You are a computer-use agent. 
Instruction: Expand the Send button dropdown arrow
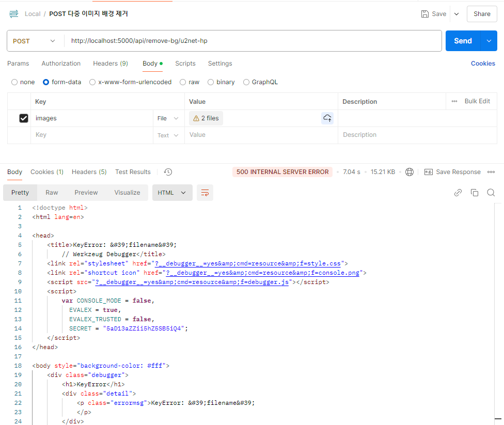pyautogui.click(x=489, y=41)
